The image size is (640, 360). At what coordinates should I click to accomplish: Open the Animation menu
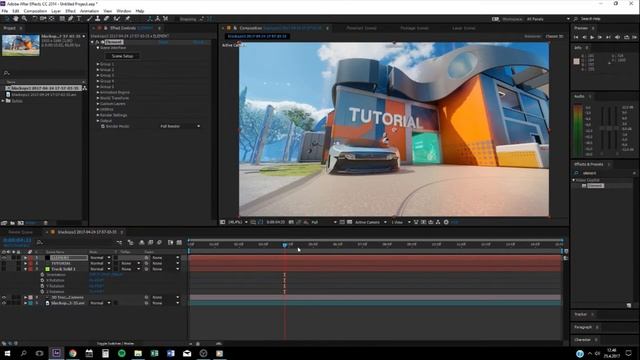coord(89,11)
